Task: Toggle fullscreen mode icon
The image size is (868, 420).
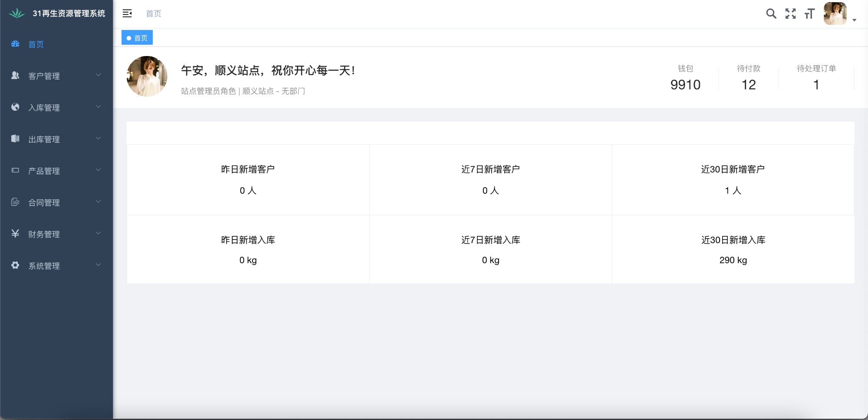Action: 791,13
